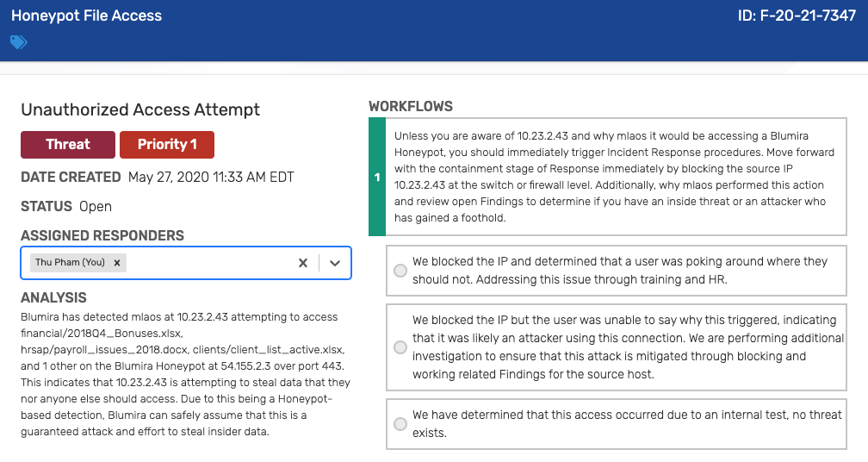Image resolution: width=868 pixels, height=462 pixels.
Task: Expand the assigned responders dropdown
Action: 335,263
